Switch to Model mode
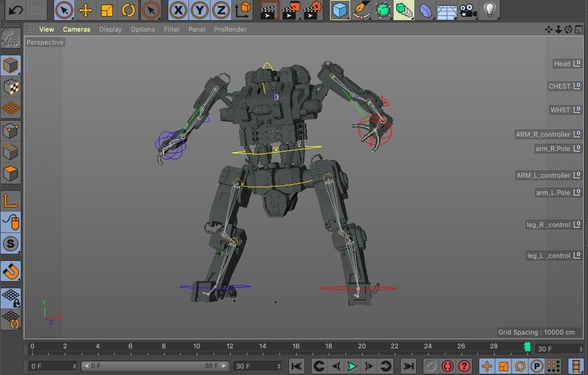Image resolution: width=588 pixels, height=375 pixels. coord(11,65)
